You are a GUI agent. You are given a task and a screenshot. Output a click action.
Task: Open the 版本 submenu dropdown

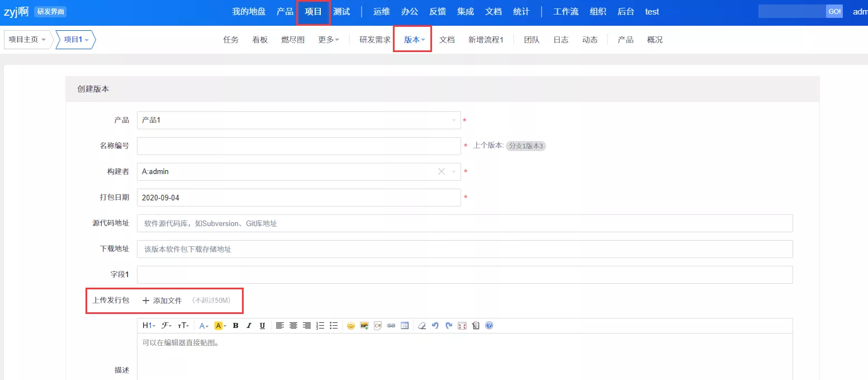[x=415, y=40]
